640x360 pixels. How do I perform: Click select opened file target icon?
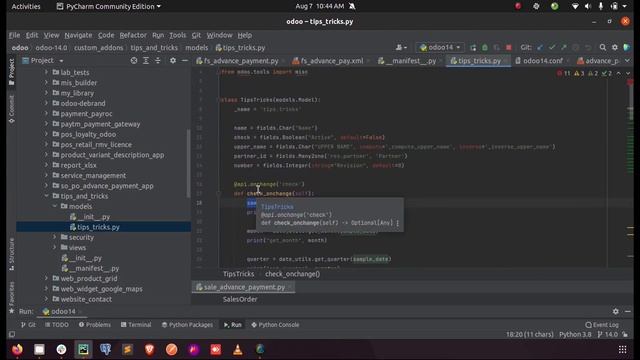click(134, 60)
